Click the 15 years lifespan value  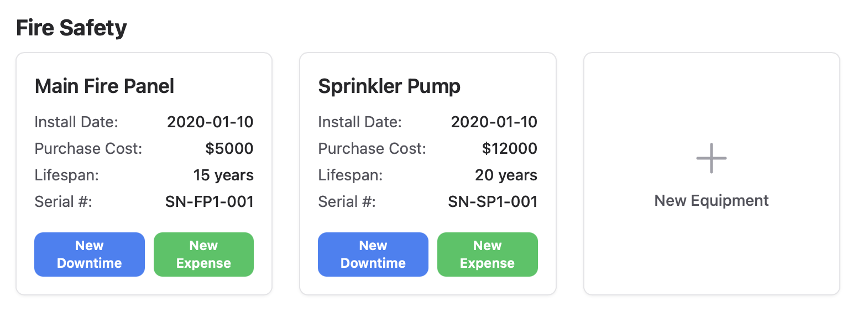(223, 175)
